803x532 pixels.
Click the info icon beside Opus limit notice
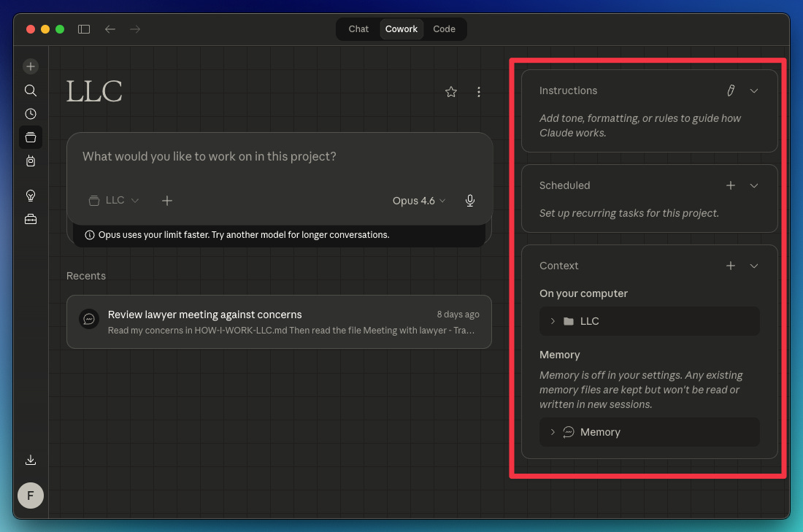coord(90,235)
